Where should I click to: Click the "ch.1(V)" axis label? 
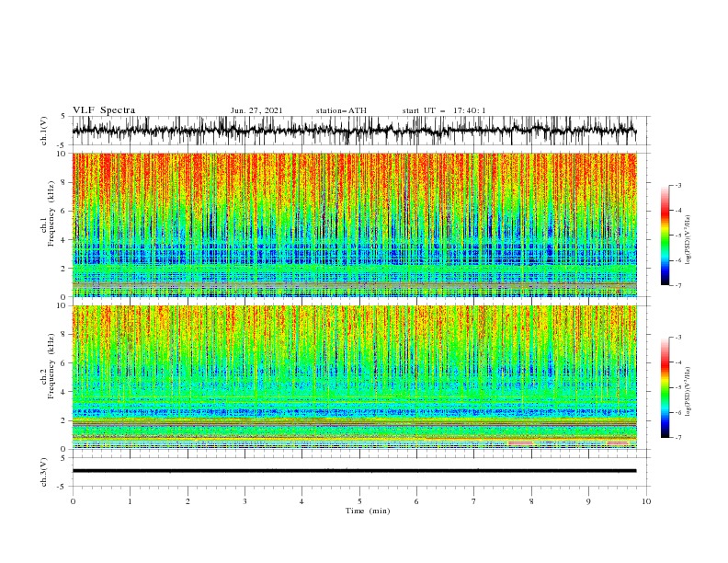click(44, 131)
